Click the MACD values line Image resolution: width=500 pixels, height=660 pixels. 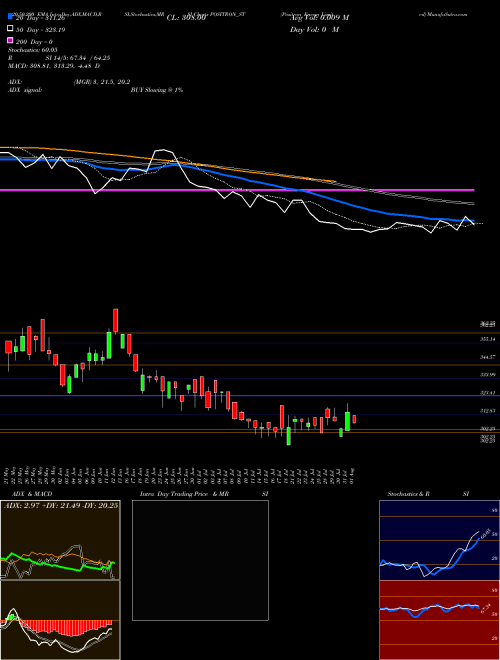[x=54, y=66]
